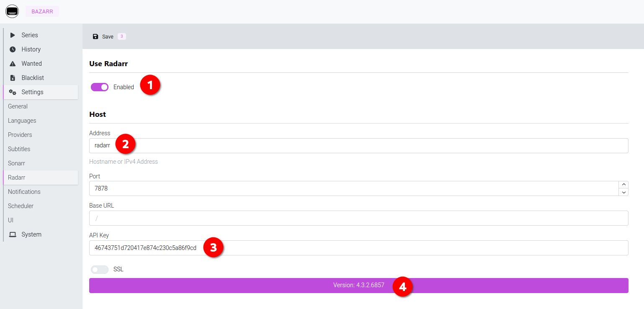Screen dimensions: 644x309
Task: Enable the SSL toggle
Action: click(100, 269)
